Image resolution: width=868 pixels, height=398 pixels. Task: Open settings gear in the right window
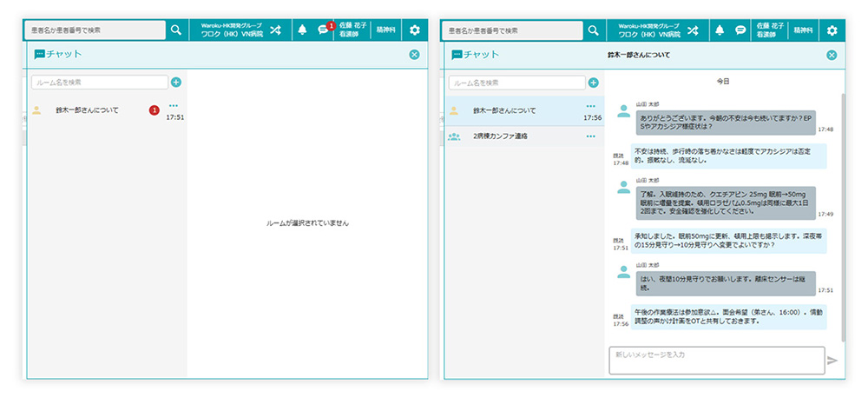click(832, 30)
